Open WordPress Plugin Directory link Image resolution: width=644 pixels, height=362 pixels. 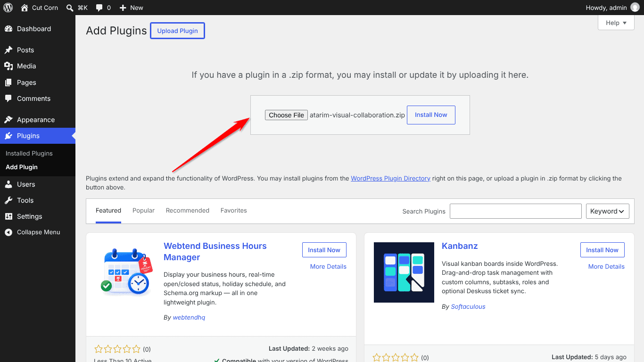[390, 179]
